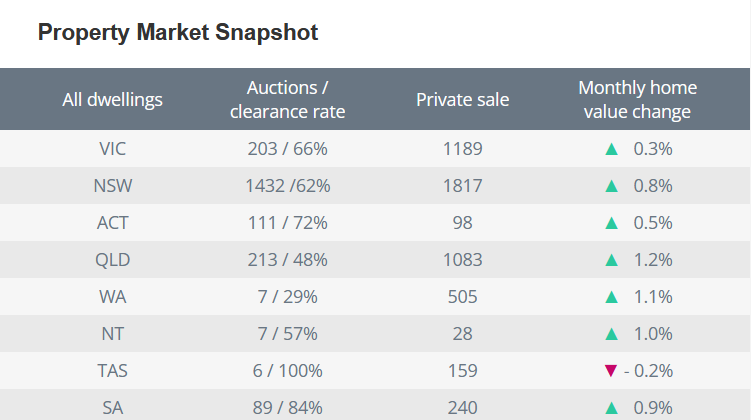Image resolution: width=751 pixels, height=420 pixels.
Task: Select the VIC row label
Action: tap(112, 149)
